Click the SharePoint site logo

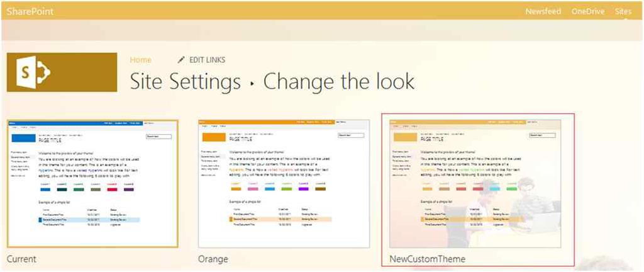(x=62, y=72)
